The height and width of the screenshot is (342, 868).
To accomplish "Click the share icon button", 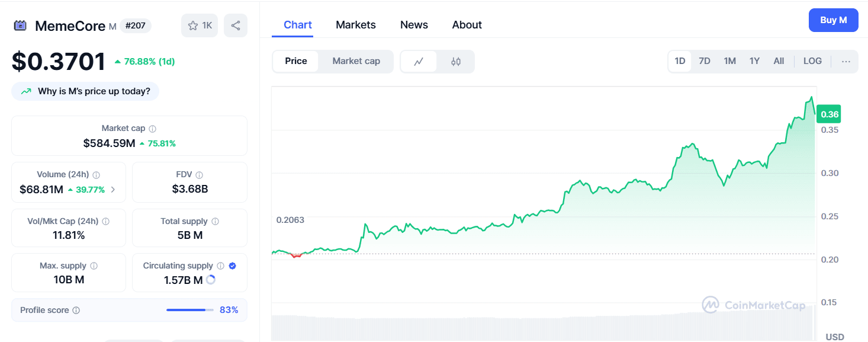I will click(x=236, y=25).
